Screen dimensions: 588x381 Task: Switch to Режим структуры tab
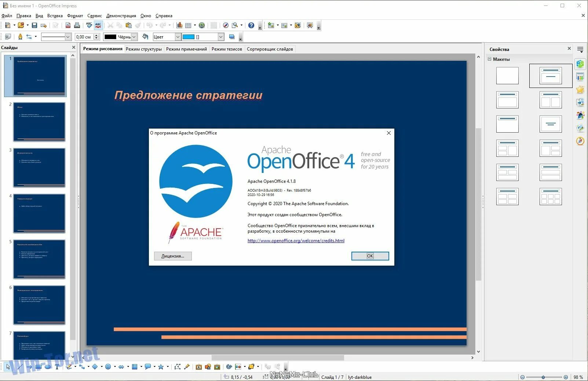pos(144,49)
